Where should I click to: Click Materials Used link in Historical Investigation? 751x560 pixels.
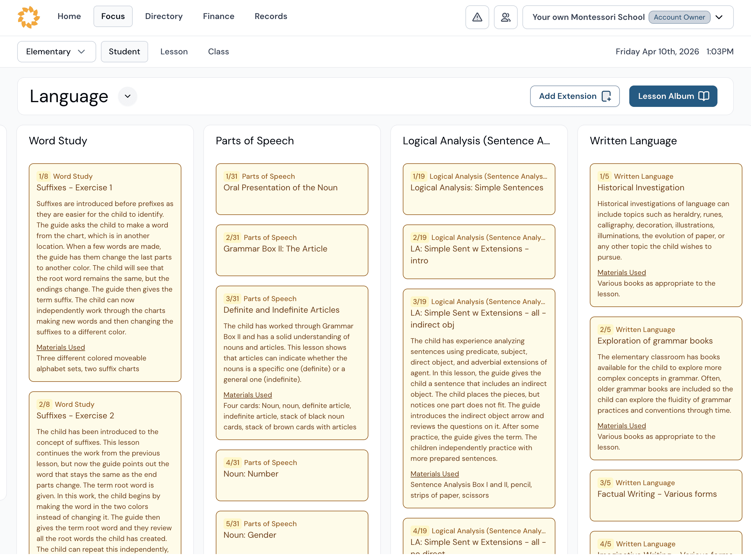621,273
